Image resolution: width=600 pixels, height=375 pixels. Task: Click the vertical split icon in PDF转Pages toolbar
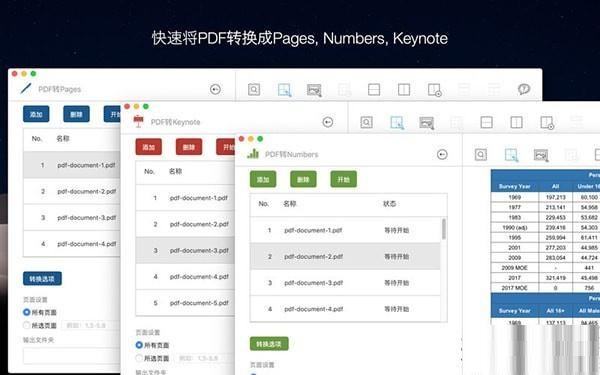coord(404,90)
